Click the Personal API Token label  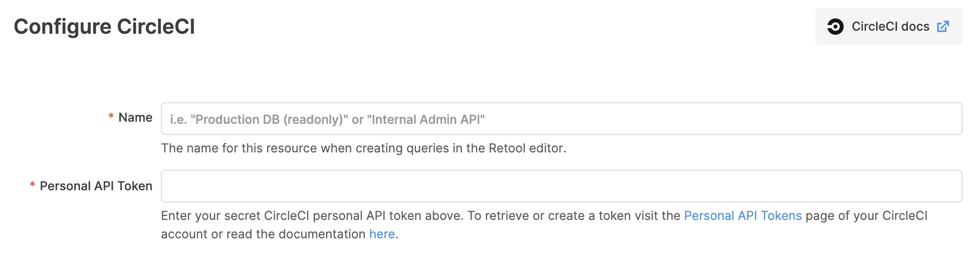point(96,186)
